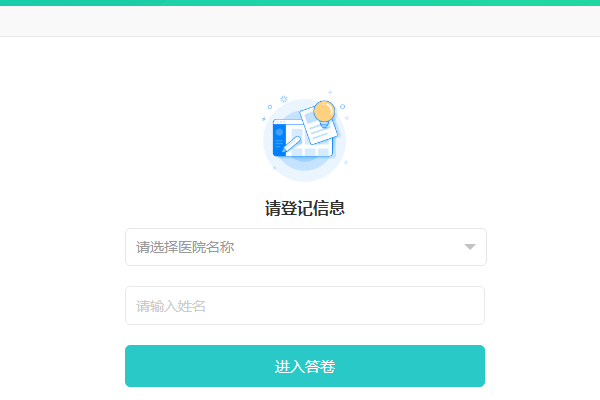Click the lightbulb icon in the illustration
The height and width of the screenshot is (400, 600).
[324, 113]
